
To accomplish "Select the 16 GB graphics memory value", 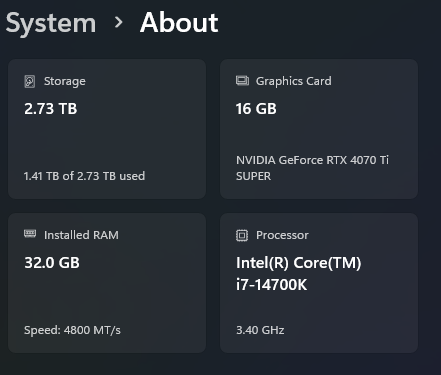I will point(256,109).
